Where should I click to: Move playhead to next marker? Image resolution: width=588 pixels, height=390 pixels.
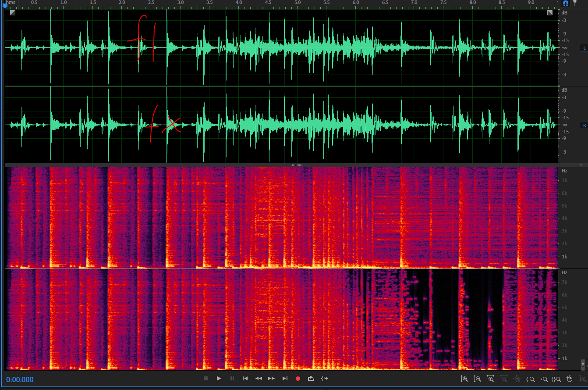[285, 379]
